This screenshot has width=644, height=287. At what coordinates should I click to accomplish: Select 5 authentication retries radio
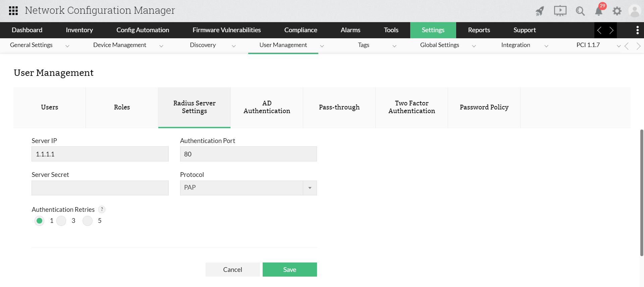(x=88, y=221)
